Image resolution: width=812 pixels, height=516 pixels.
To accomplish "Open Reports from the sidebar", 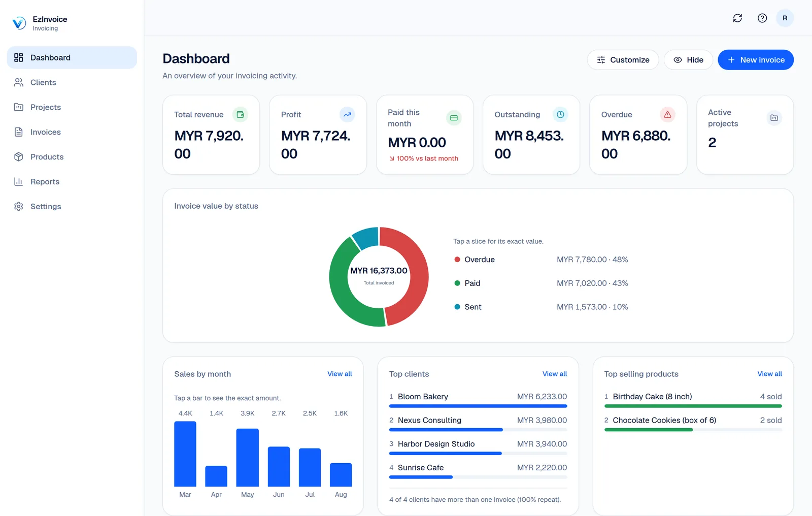I will click(72, 182).
